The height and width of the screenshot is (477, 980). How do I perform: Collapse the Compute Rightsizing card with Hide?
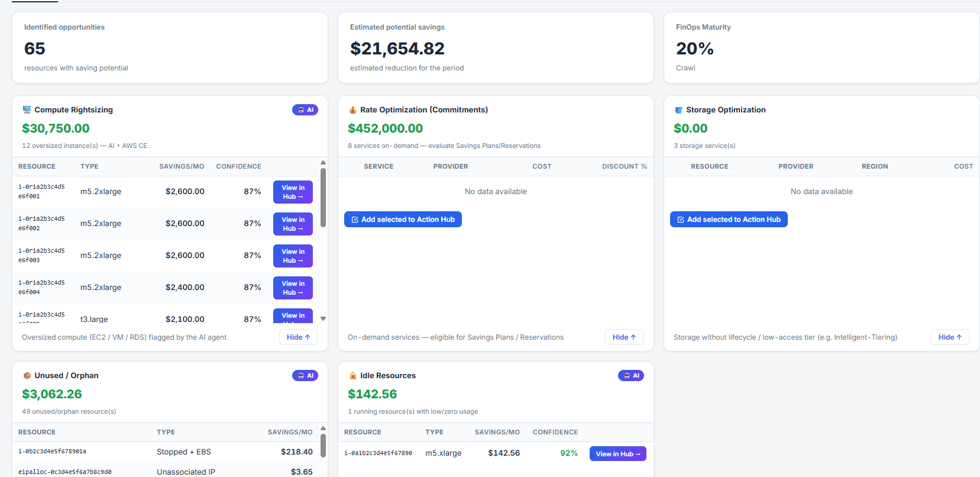tap(299, 337)
